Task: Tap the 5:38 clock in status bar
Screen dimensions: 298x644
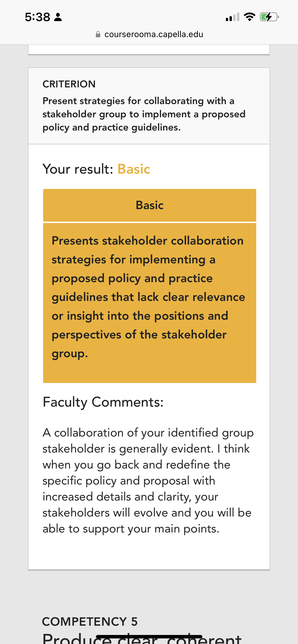Action: tap(38, 17)
